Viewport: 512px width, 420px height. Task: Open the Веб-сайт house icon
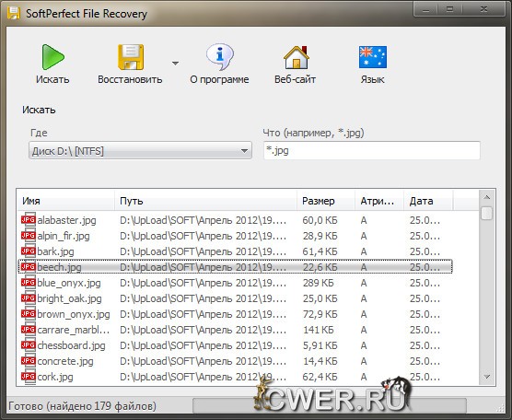tap(297, 57)
